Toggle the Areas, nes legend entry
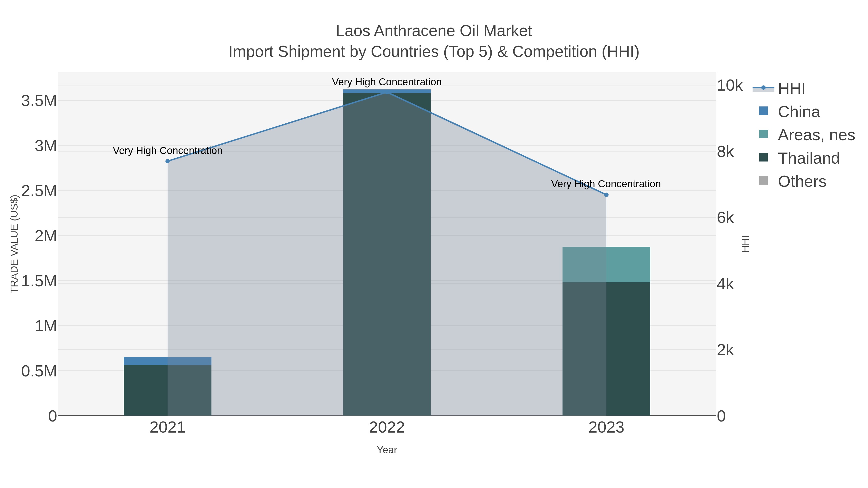The height and width of the screenshot is (488, 868). coord(807,135)
